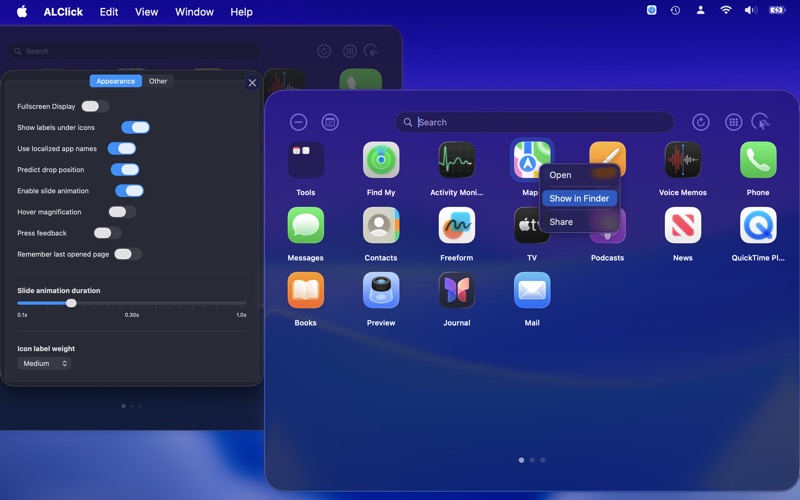Turn on Remember last opened page
This screenshot has width=800, height=500.
[128, 254]
